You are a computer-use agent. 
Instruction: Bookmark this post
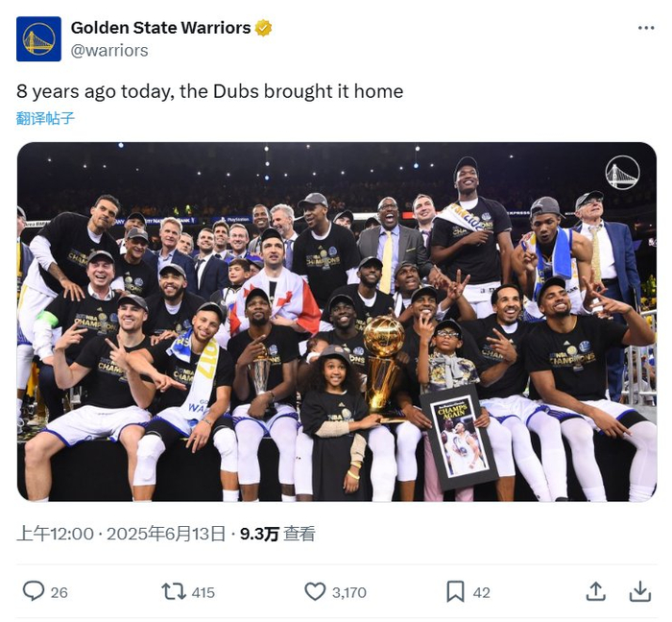coord(456,591)
